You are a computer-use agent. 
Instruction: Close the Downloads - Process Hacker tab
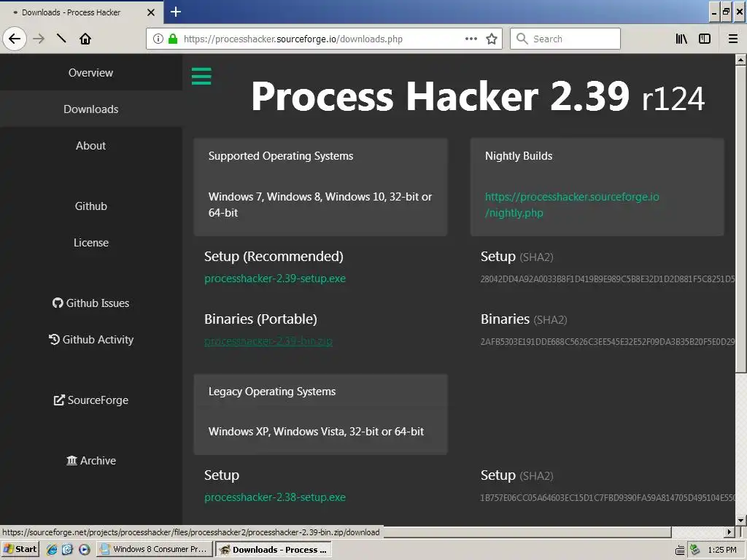[x=151, y=12]
